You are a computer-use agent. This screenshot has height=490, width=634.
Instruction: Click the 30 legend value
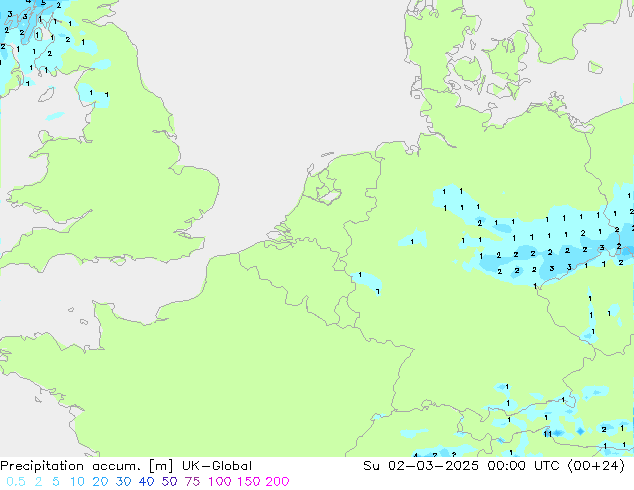pos(123,482)
